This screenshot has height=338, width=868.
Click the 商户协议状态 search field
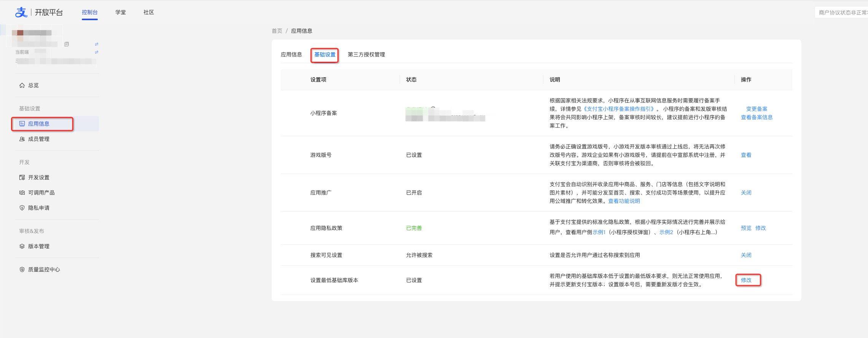pos(842,13)
